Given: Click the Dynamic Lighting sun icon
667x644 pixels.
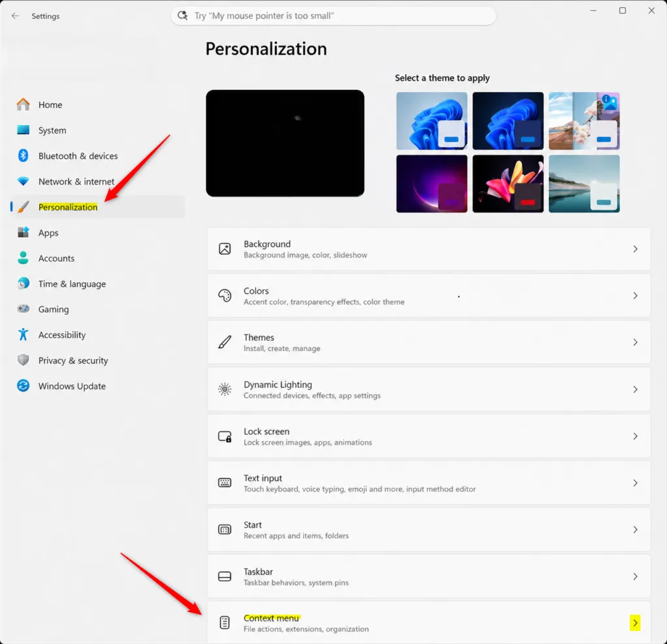Looking at the screenshot, I should (x=225, y=389).
